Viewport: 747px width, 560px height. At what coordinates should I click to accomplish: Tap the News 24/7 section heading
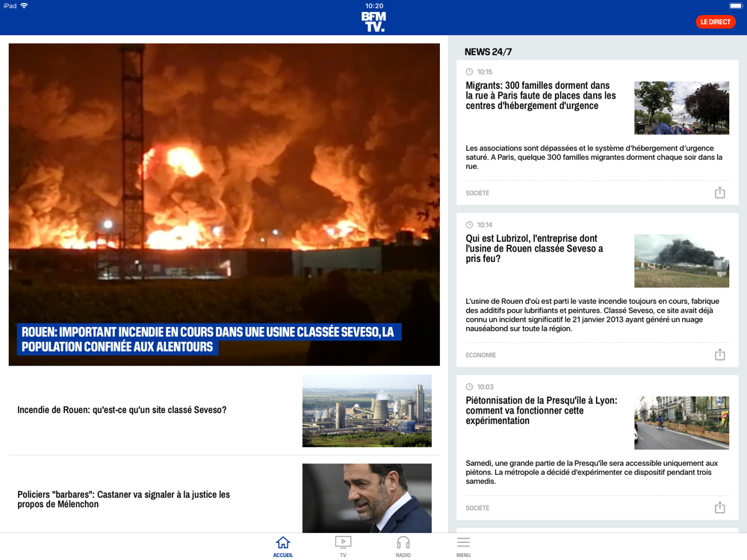488,52
